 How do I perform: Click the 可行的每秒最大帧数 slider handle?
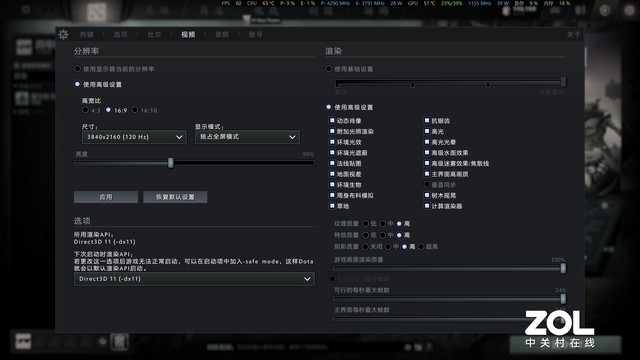pyautogui.click(x=563, y=299)
